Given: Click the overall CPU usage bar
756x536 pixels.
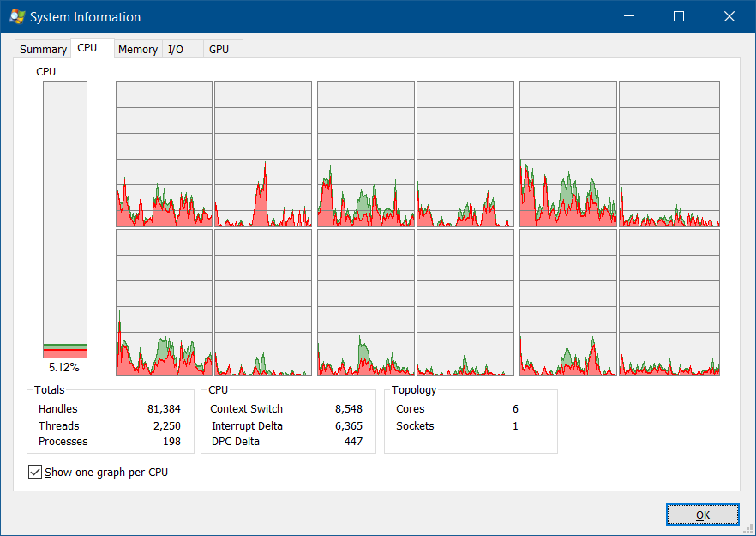Looking at the screenshot, I should coord(65,220).
